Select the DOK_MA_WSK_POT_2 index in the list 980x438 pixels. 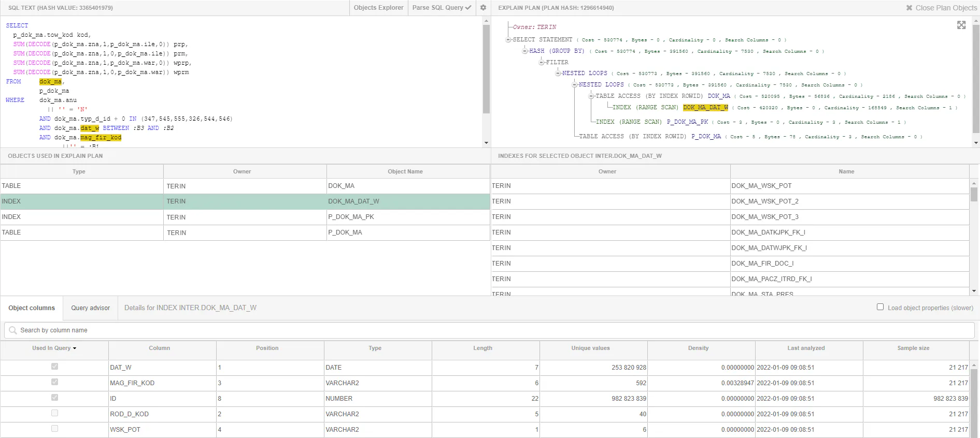point(730,201)
